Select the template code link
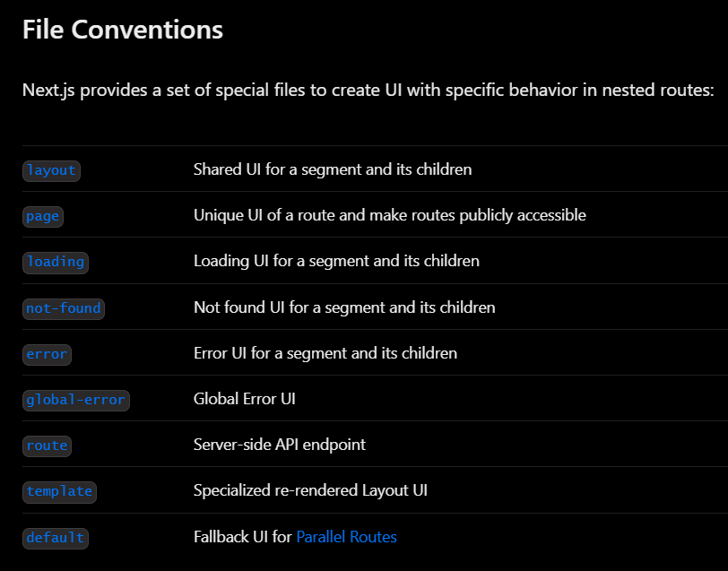Screen dimensions: 728x571 pos(59,491)
